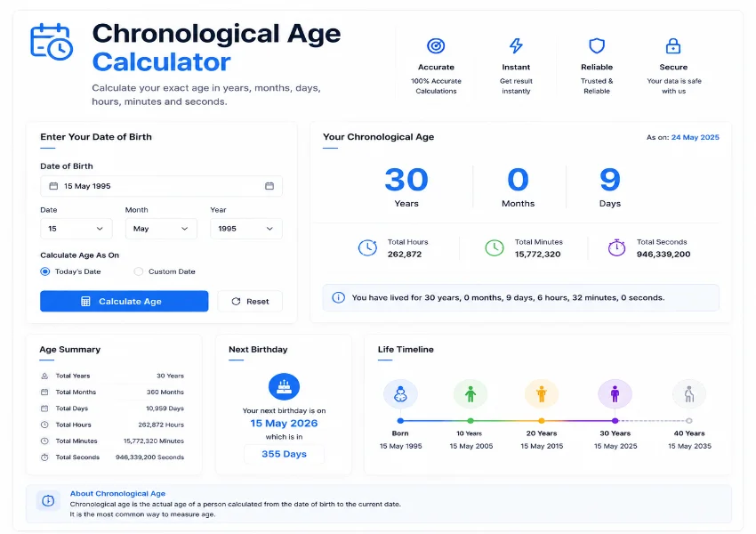Image resolution: width=756 pixels, height=534 pixels.
Task: Click the gray 40 Years elderly icon
Action: (689, 394)
